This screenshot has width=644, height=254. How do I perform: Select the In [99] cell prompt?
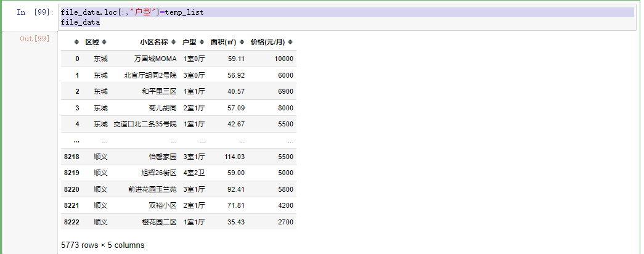coord(35,12)
